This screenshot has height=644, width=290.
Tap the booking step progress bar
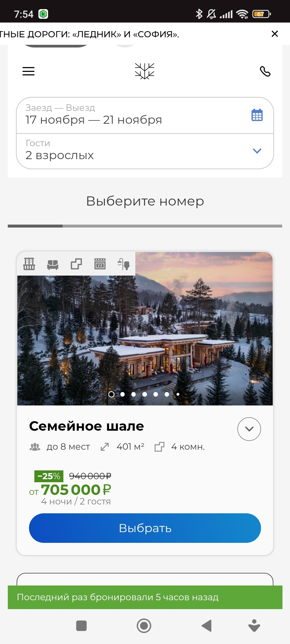coord(145,226)
